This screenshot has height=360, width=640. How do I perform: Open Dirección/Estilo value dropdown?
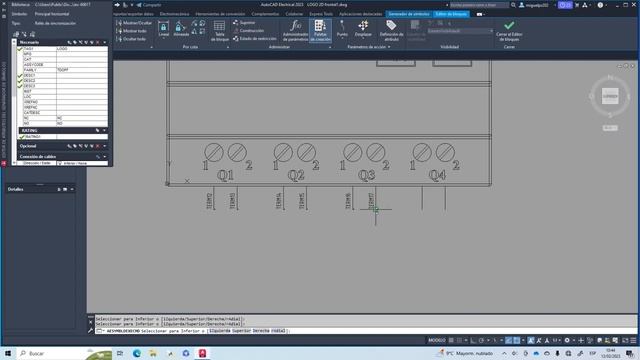click(82, 163)
